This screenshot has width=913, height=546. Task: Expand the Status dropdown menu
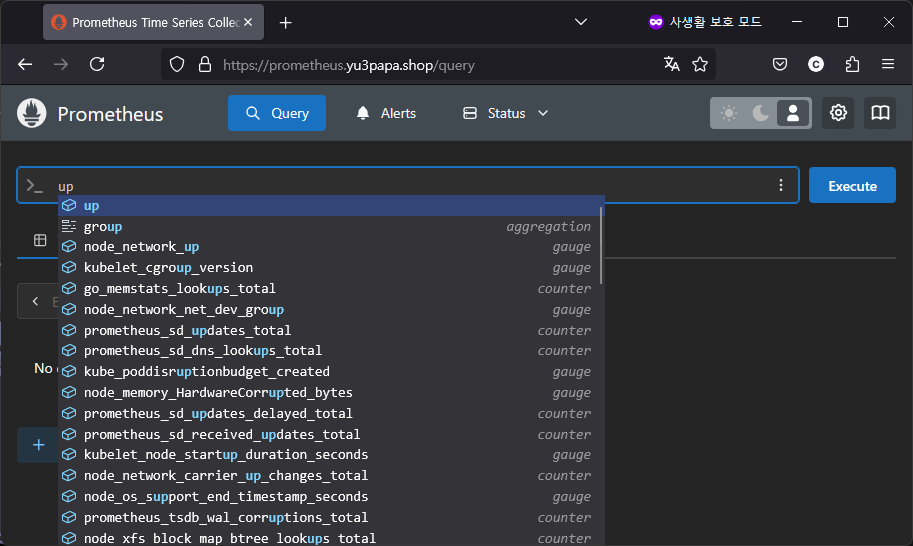(x=505, y=113)
